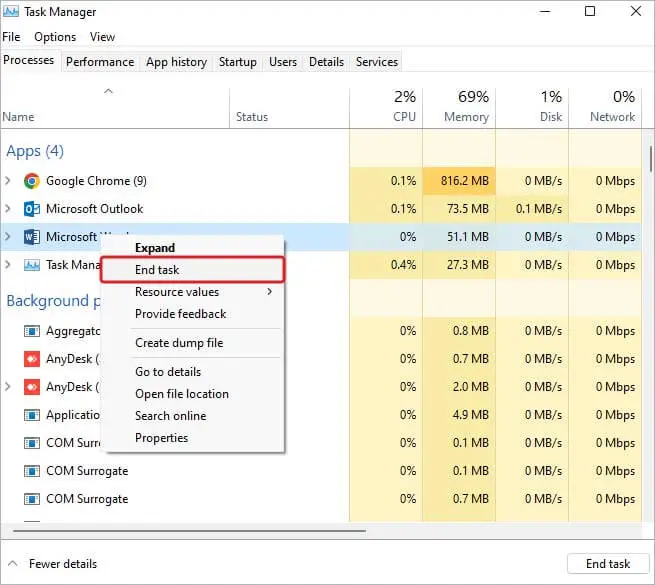Click the Google Chrome app icon
655x585 pixels.
[x=32, y=181]
